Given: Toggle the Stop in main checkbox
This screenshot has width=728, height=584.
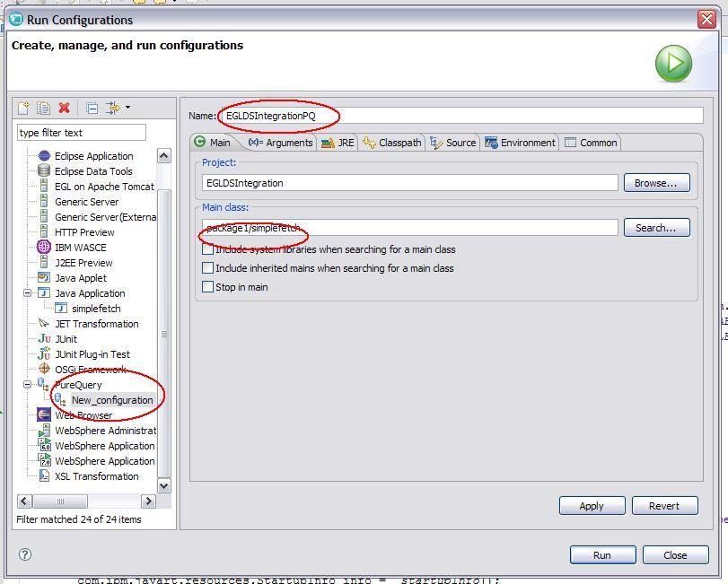Looking at the screenshot, I should coord(207,287).
